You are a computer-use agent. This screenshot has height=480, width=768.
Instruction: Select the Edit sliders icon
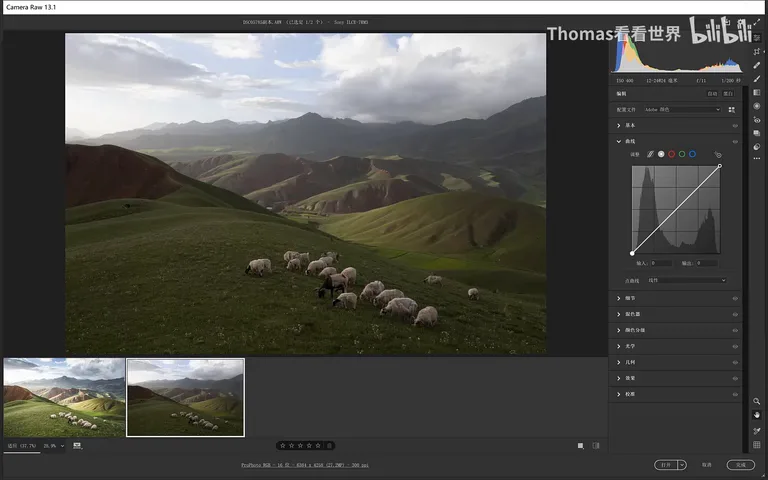point(757,38)
